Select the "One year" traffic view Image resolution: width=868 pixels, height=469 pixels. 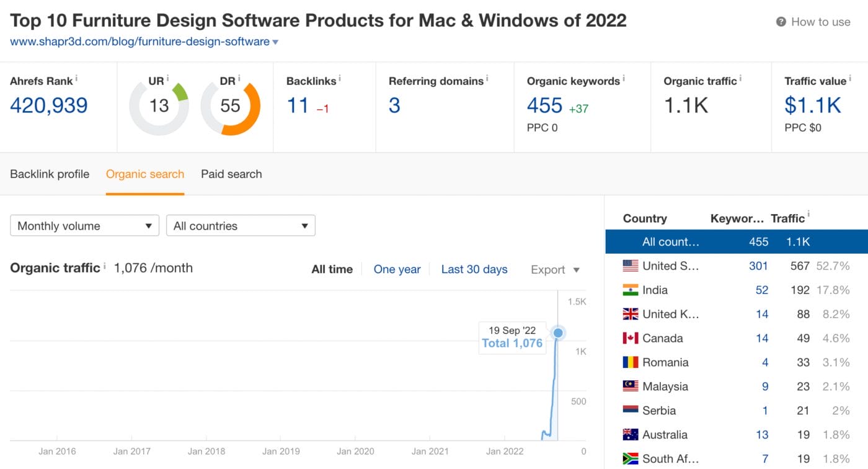click(397, 269)
